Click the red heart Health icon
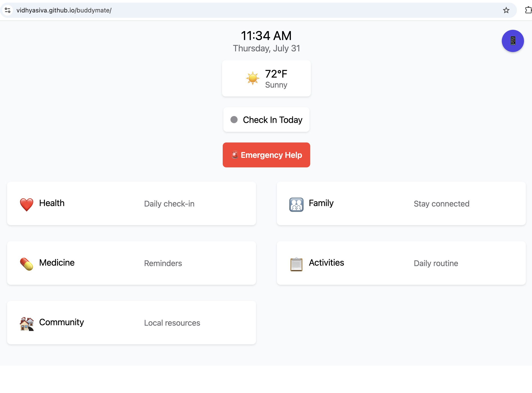 pos(26,204)
